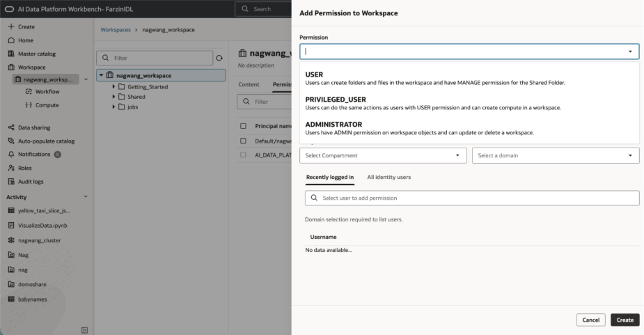
Task: Collapse the sidebar using bottom panel icon
Action: point(85,330)
